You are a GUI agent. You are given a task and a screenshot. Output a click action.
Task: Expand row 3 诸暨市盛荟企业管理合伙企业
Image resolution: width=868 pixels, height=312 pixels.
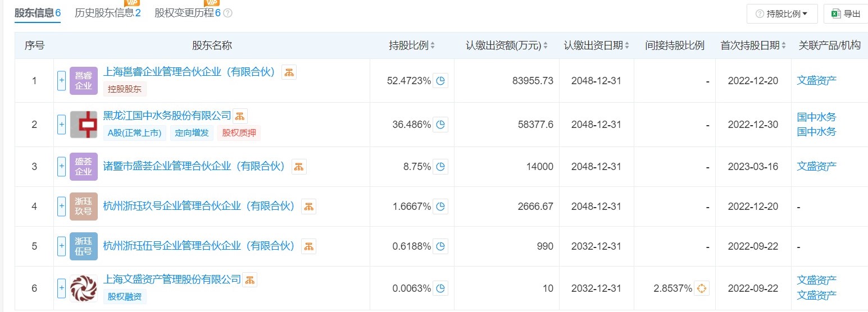coord(62,167)
